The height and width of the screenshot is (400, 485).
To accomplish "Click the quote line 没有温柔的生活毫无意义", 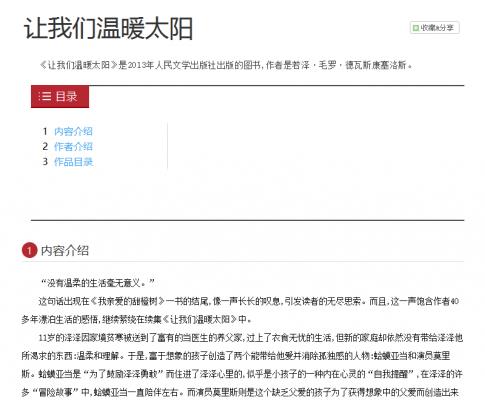I will point(98,283).
